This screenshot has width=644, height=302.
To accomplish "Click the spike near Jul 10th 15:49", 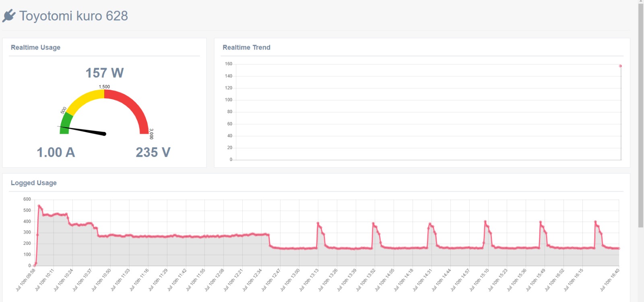I will pyautogui.click(x=540, y=222).
